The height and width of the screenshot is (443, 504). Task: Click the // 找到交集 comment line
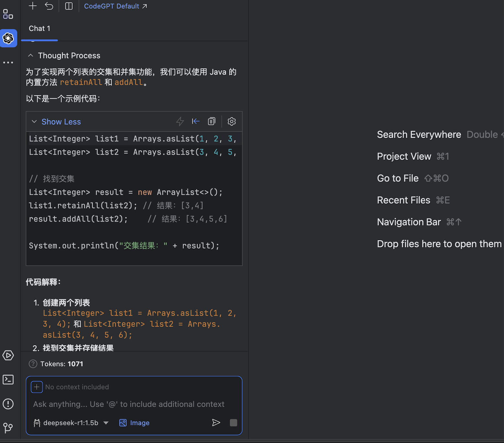click(x=52, y=179)
